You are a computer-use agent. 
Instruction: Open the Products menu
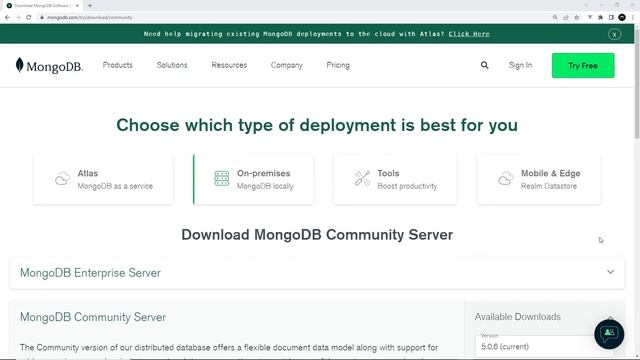pyautogui.click(x=118, y=65)
